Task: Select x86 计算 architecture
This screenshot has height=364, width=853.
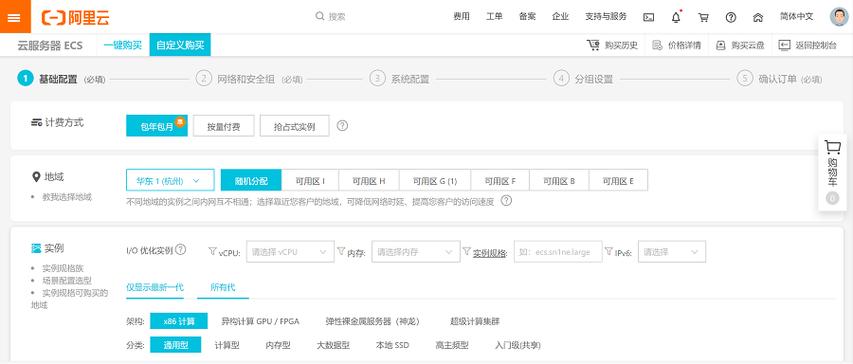Action: [179, 321]
